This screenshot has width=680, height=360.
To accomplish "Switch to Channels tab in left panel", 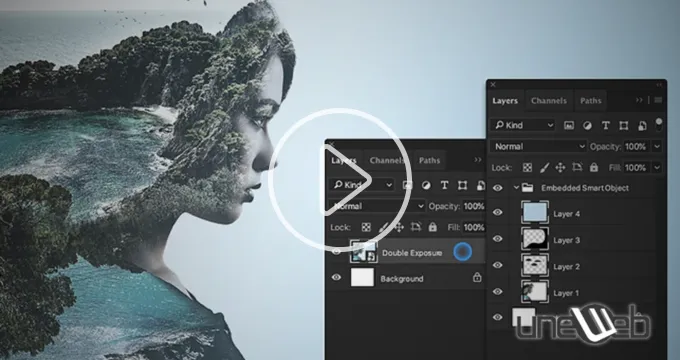I will pyautogui.click(x=387, y=160).
